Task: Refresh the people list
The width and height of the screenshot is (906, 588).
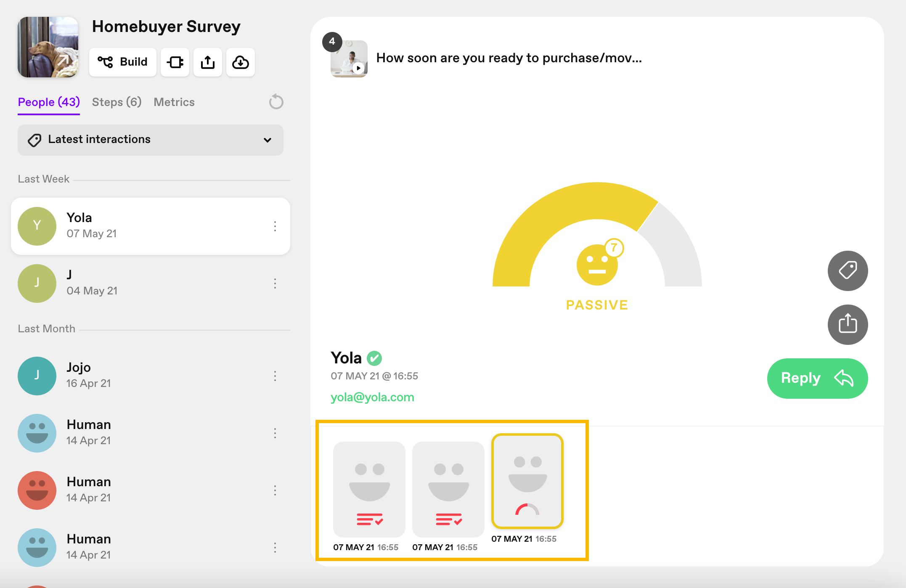Action: coord(276,102)
